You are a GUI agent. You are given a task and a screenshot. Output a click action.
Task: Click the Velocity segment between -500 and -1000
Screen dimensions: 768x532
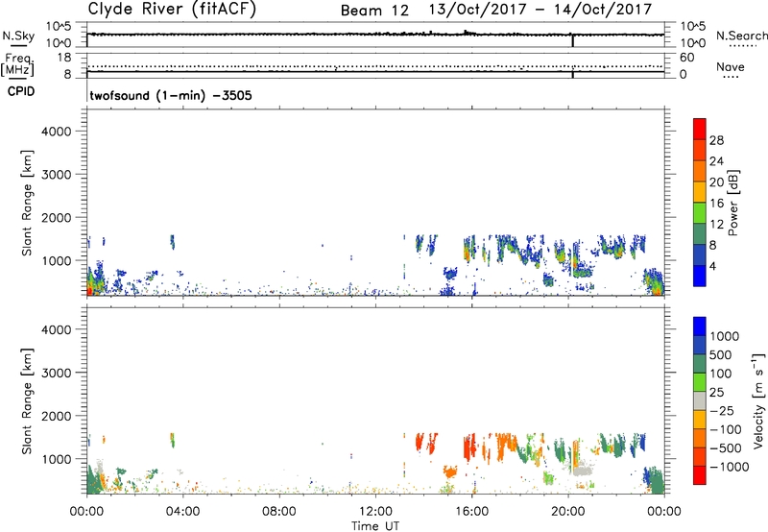pos(700,456)
